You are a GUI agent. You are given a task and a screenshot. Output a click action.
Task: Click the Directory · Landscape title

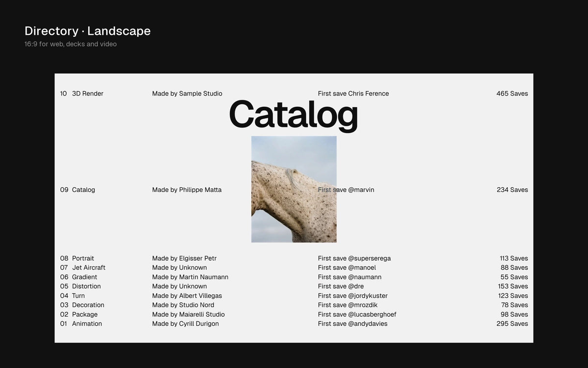[x=88, y=31]
